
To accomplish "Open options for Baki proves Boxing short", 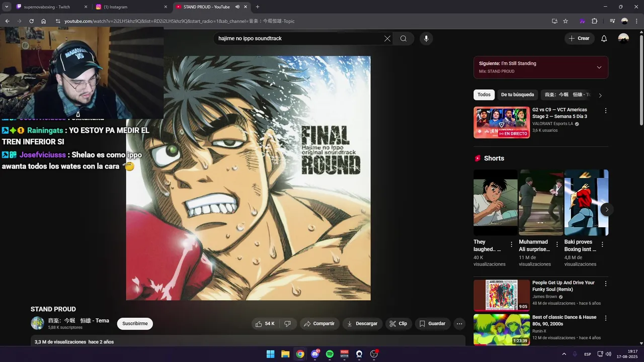I will 602,245.
